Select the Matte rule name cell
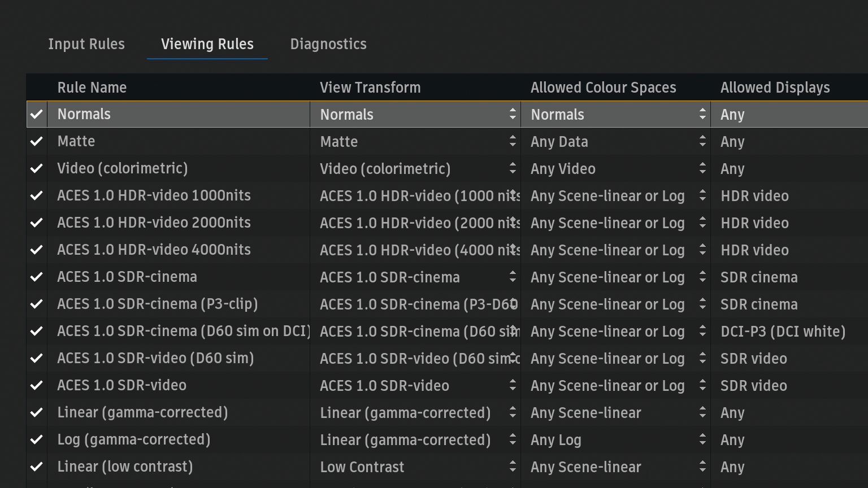Viewport: 868px width, 488px height. [x=179, y=141]
